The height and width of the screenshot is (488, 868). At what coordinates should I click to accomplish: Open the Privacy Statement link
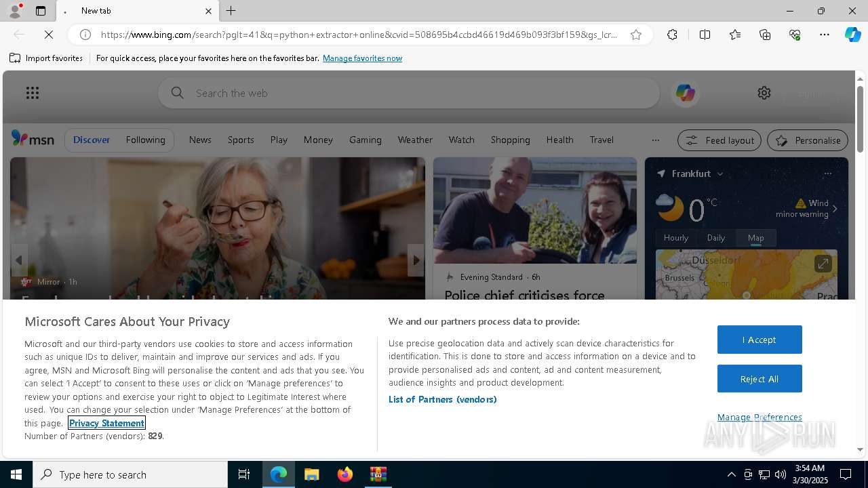[106, 423]
